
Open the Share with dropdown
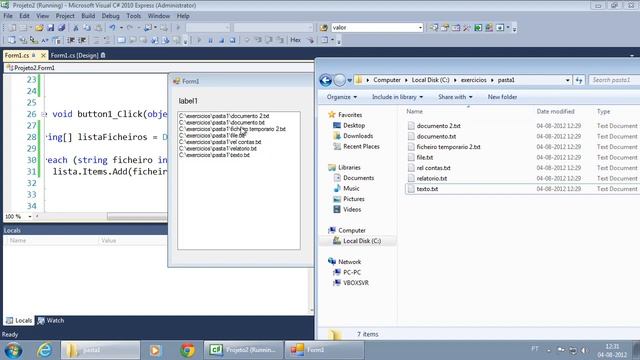455,97
